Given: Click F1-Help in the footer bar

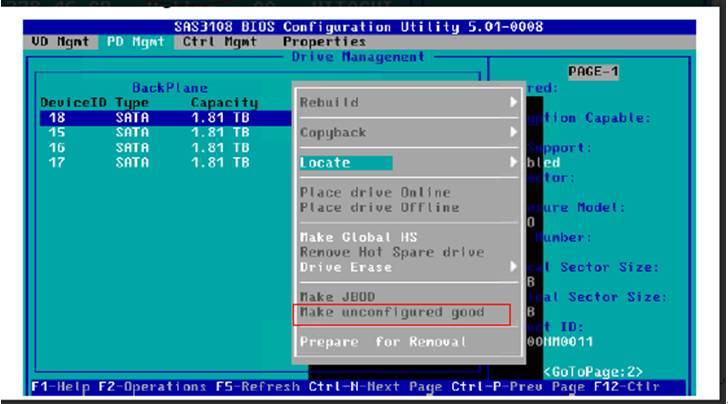Looking at the screenshot, I should (x=60, y=387).
